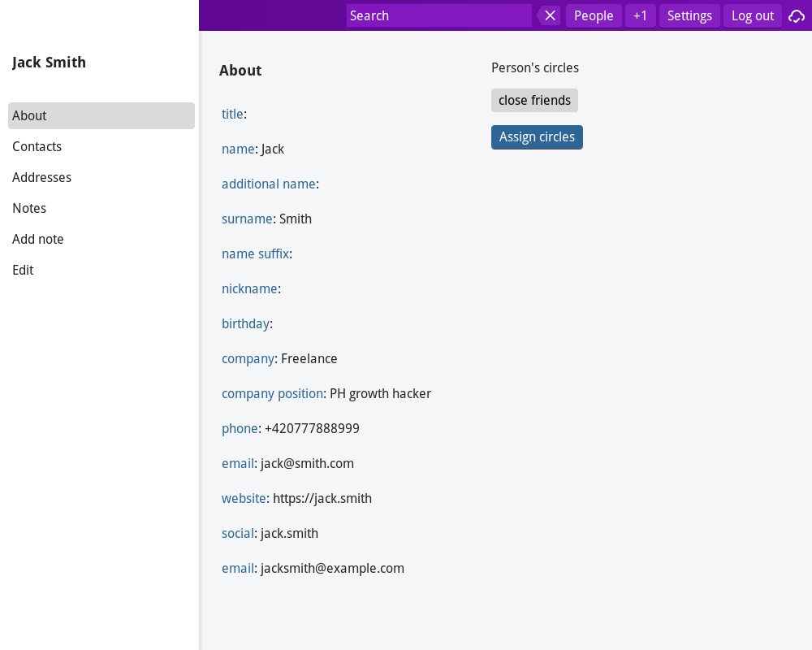
Task: Click the Assign circles button
Action: coord(537,137)
